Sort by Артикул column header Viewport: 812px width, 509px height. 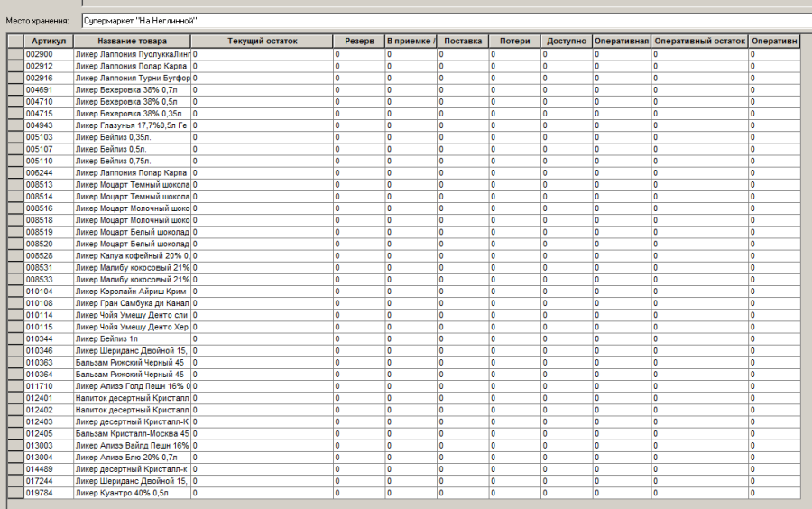point(49,41)
